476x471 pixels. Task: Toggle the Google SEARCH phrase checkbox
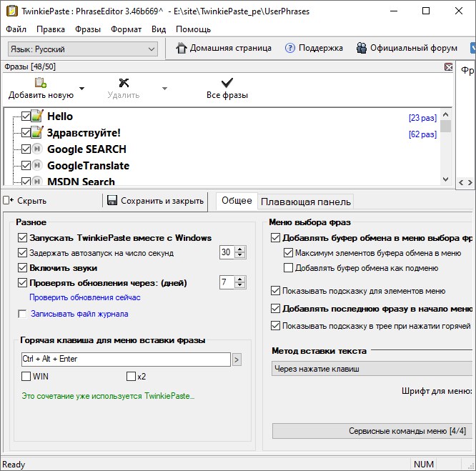point(26,149)
